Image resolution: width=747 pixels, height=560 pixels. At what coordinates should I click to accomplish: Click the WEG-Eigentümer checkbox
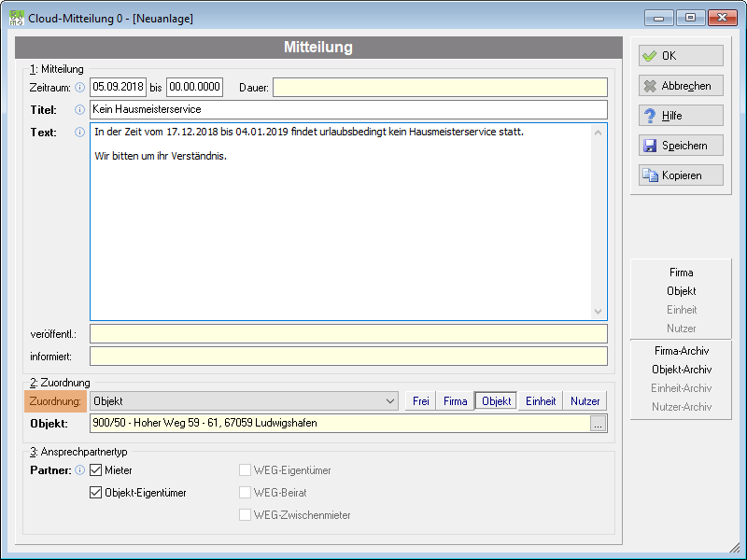pos(245,470)
